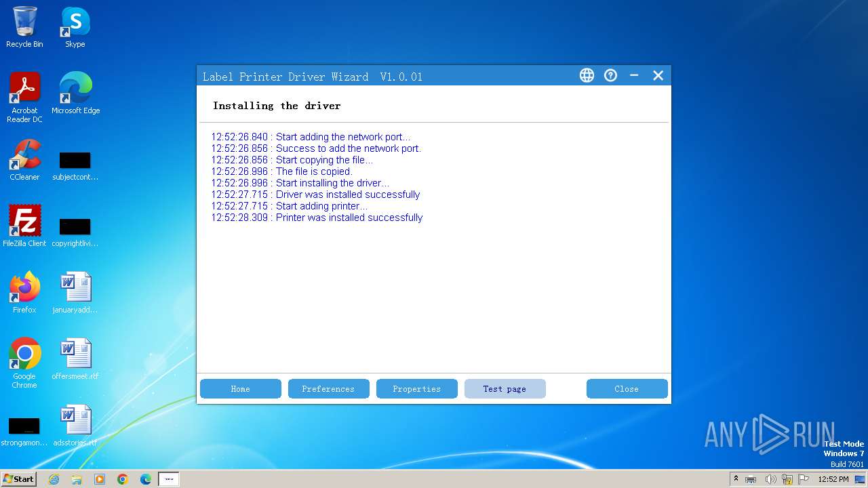Viewport: 868px width, 488px height.
Task: Select 'Start copying the file...' log line
Action: pyautogui.click(x=292, y=160)
